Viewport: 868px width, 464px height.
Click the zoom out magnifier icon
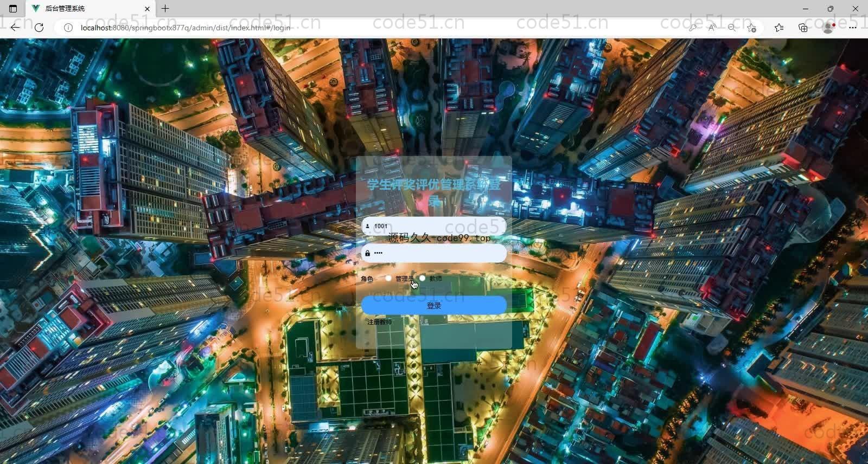tap(732, 28)
